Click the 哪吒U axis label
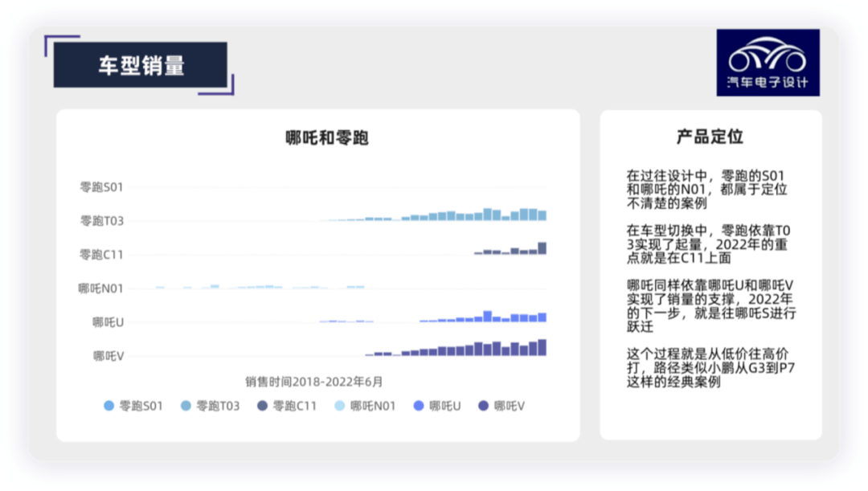The image size is (868, 491). pos(108,322)
